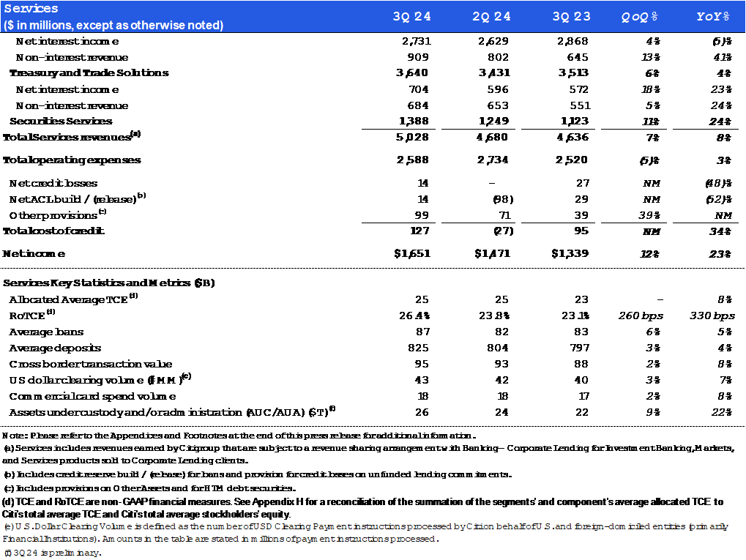Click the 5,028 total Services revenues value

tap(412, 137)
